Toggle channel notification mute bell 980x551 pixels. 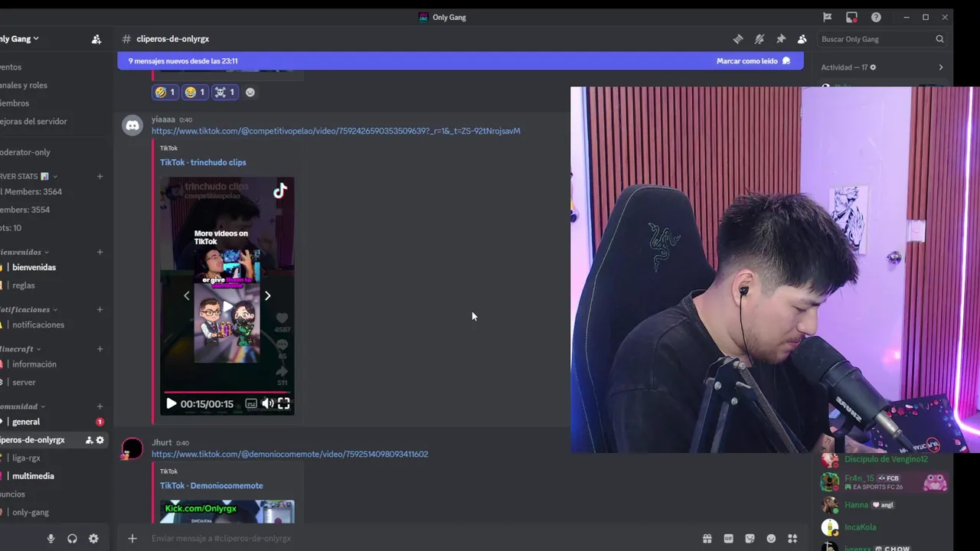pos(759,39)
